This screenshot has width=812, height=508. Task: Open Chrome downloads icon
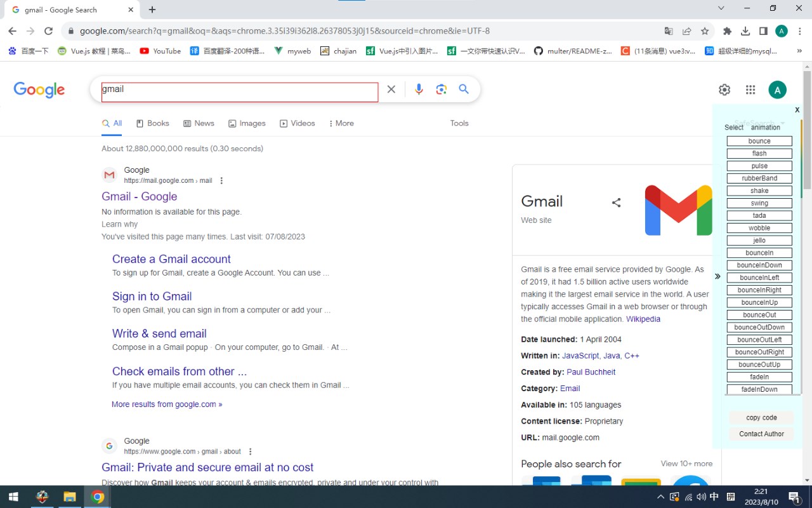tap(745, 31)
